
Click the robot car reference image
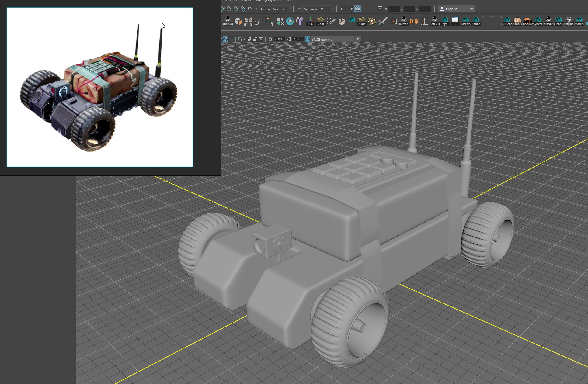point(100,87)
